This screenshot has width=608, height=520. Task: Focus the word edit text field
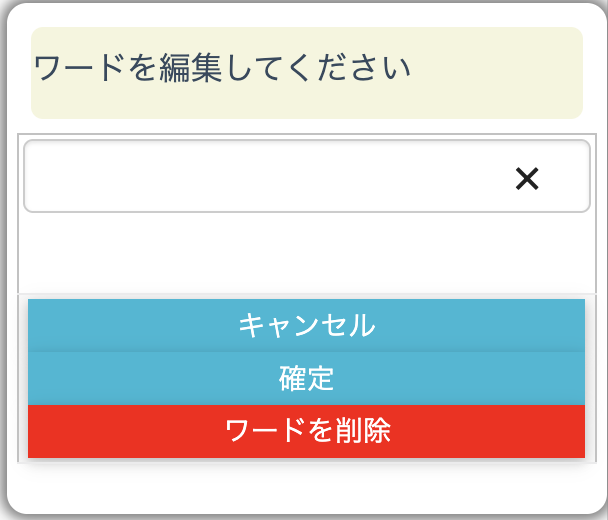point(260,177)
